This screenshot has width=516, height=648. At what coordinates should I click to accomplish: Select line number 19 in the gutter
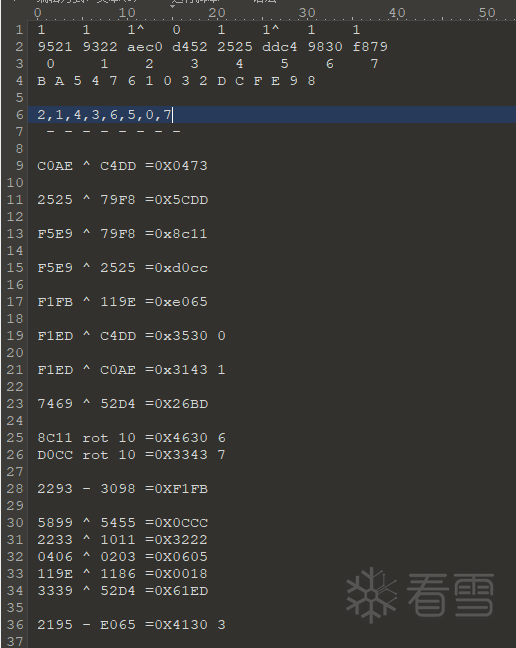pyautogui.click(x=15, y=336)
